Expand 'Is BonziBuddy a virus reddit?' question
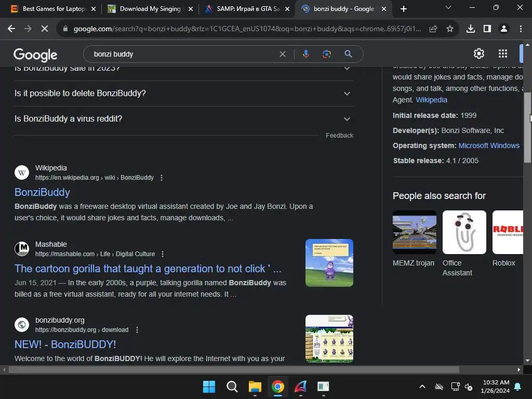Viewport: 532px width, 399px height. [183, 119]
